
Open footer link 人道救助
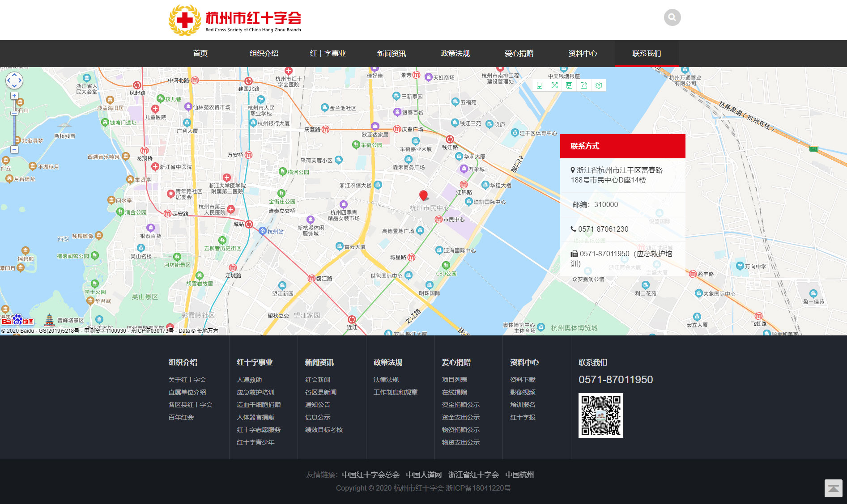[x=249, y=380]
